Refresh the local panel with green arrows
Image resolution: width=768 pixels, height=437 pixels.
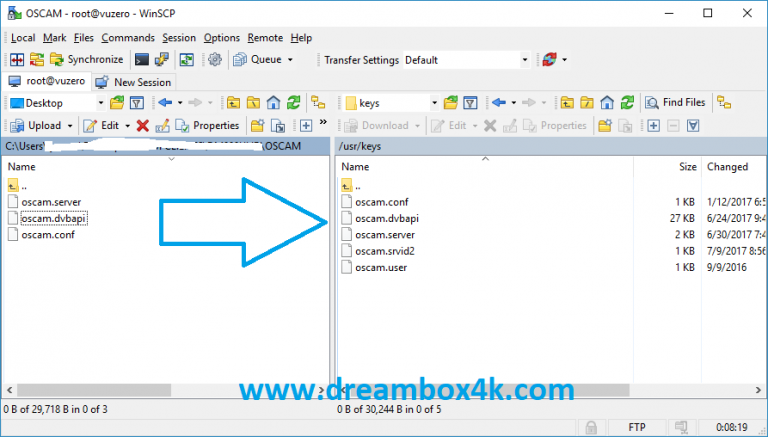click(293, 103)
